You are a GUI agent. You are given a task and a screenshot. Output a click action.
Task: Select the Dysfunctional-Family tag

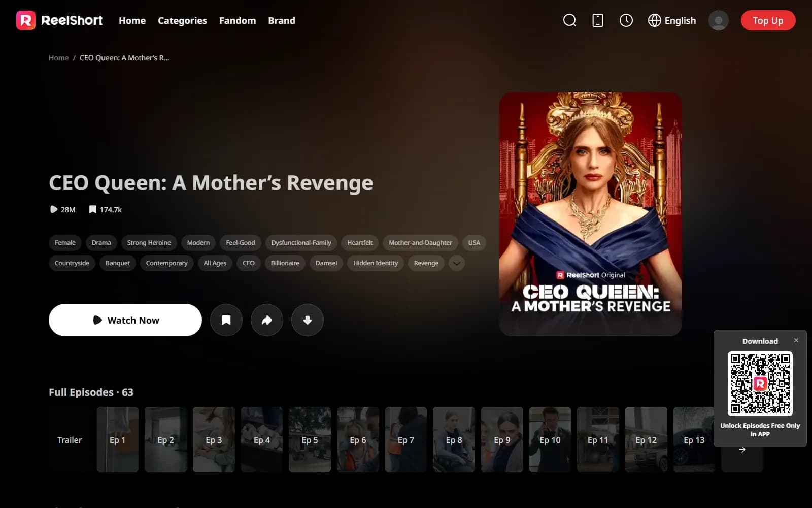301,243
